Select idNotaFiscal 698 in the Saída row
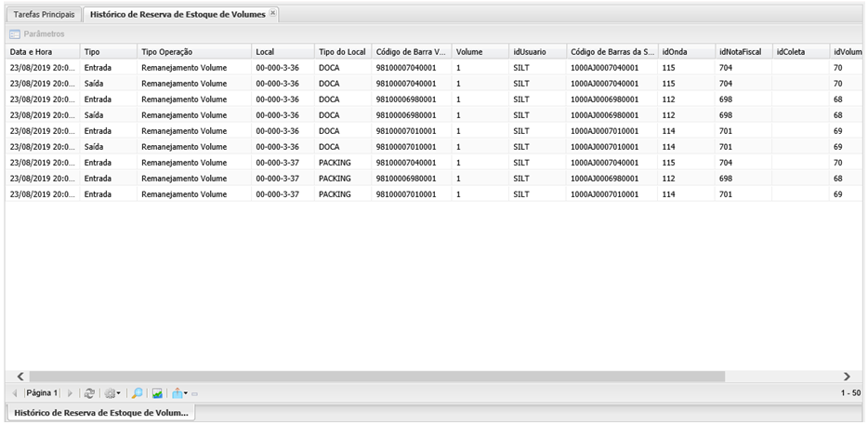Image resolution: width=868 pixels, height=425 pixels. 726,115
